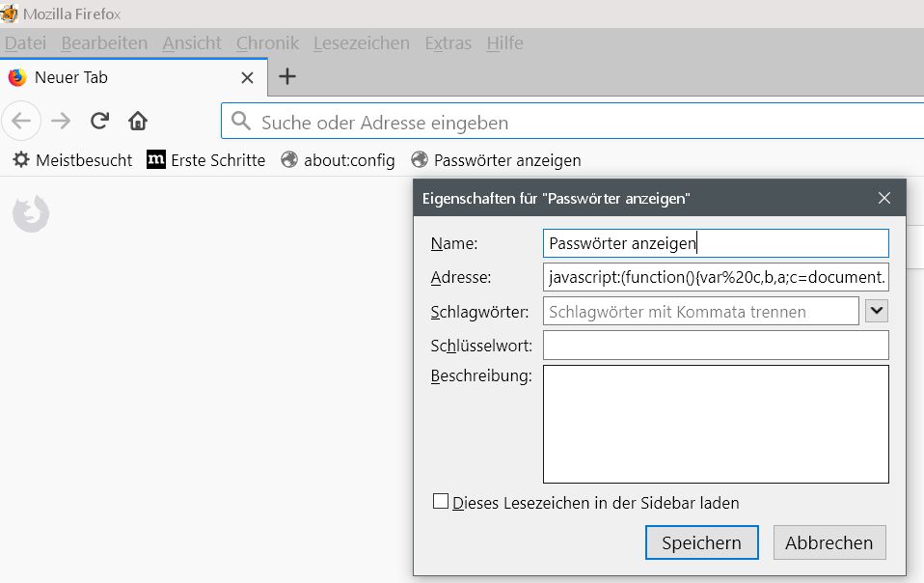Enable Dieses Lesezeichen in der Sidebar laden
924x583 pixels.
[x=441, y=502]
